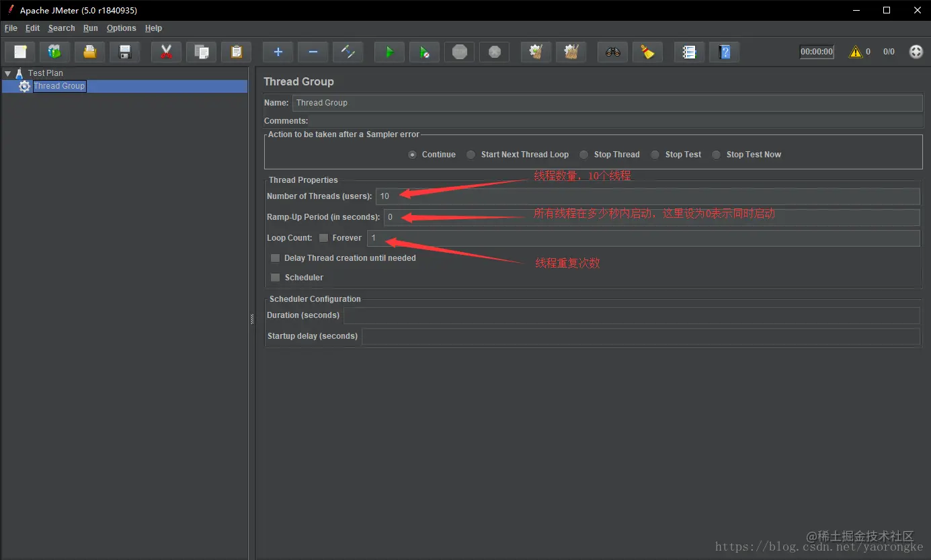Click the grey Stop icon
This screenshot has height=560, width=931.
point(460,52)
